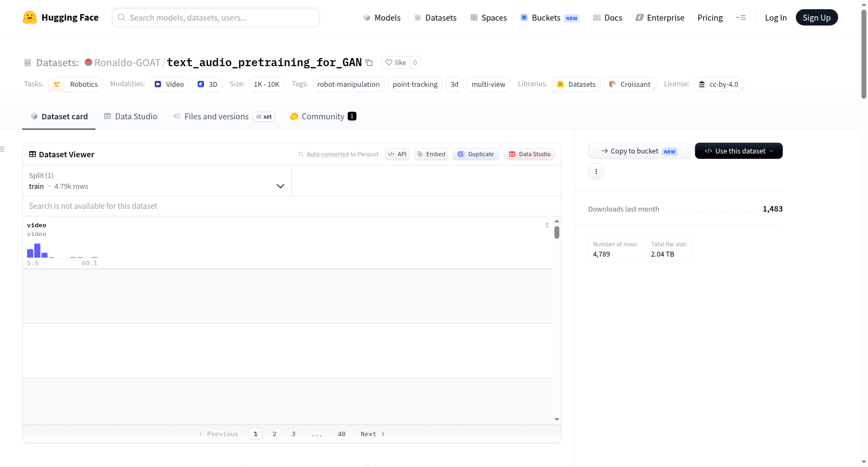Click the Video modality tag
This screenshot has width=868, height=467.
click(169, 84)
